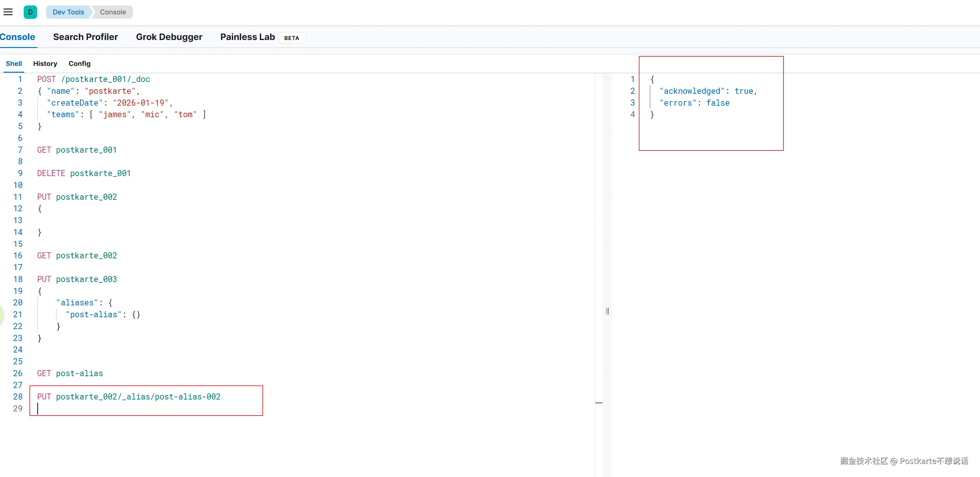Open the Painless Lab tab
The image size is (980, 477).
tap(247, 37)
